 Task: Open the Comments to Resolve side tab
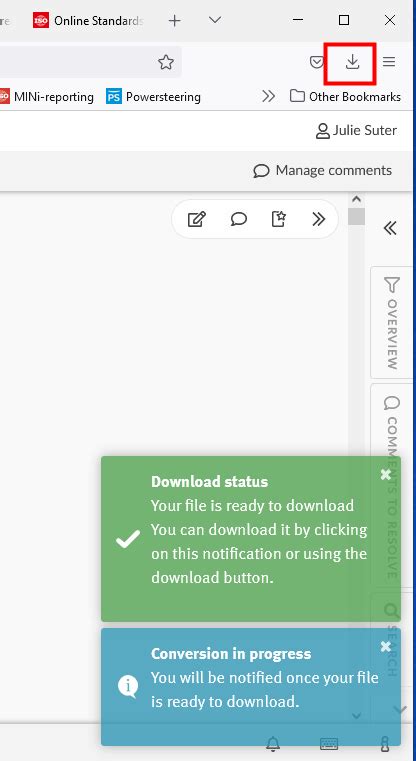(x=392, y=487)
